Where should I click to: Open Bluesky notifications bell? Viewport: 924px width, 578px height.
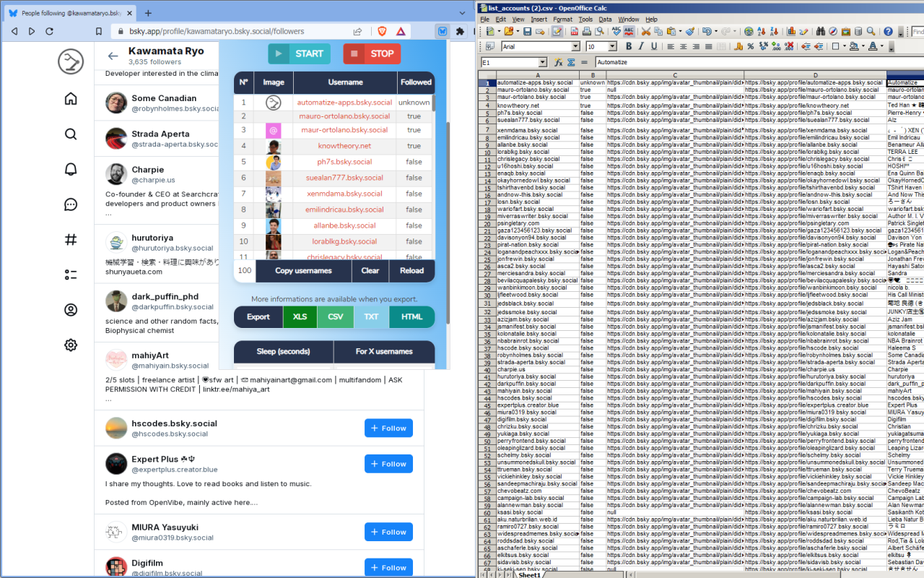pos(71,169)
